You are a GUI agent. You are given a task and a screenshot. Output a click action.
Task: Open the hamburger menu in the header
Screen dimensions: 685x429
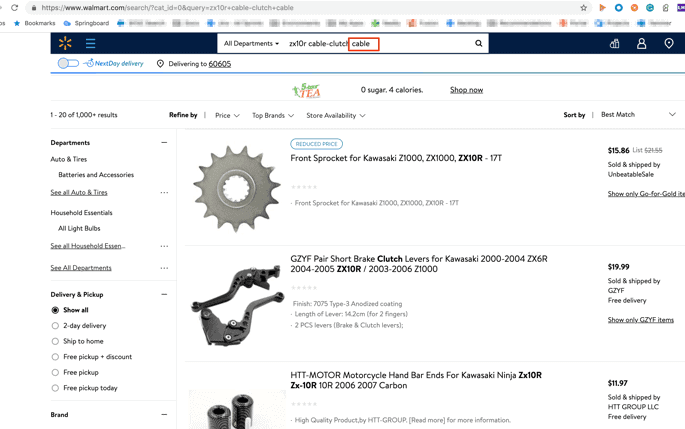coord(90,44)
